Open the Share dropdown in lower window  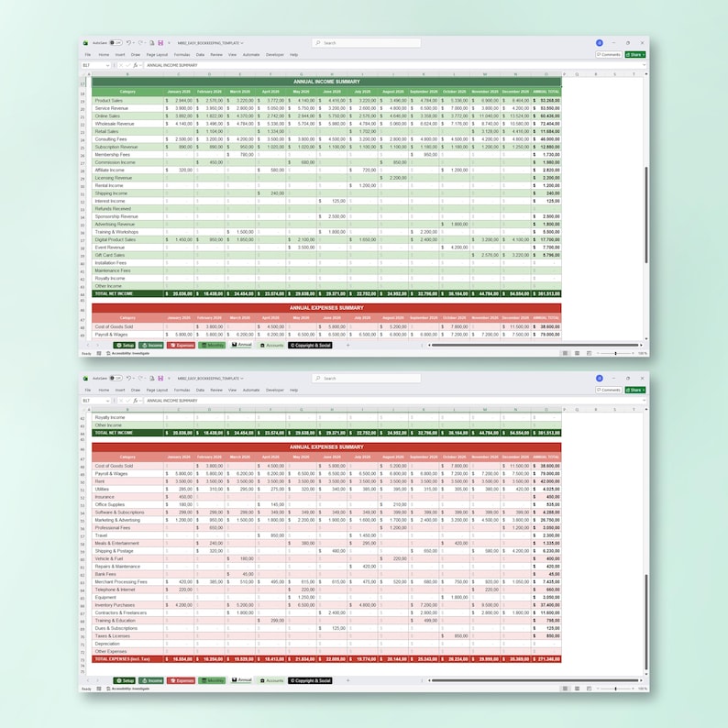click(644, 390)
